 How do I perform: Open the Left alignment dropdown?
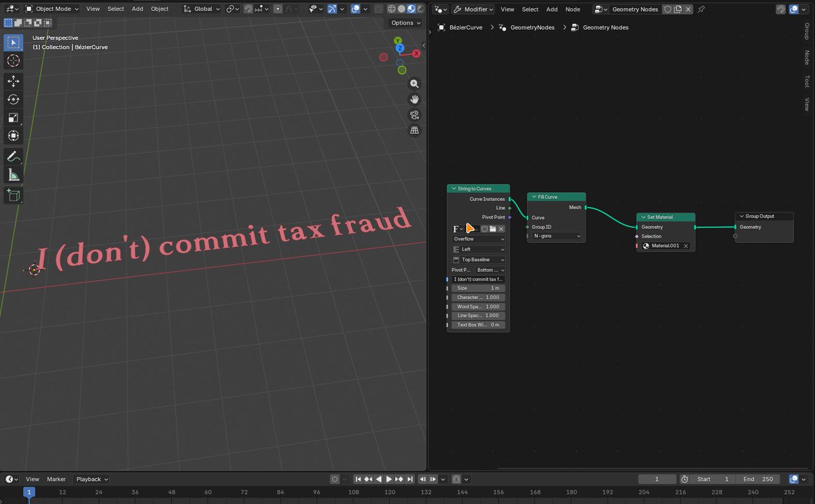coord(479,249)
